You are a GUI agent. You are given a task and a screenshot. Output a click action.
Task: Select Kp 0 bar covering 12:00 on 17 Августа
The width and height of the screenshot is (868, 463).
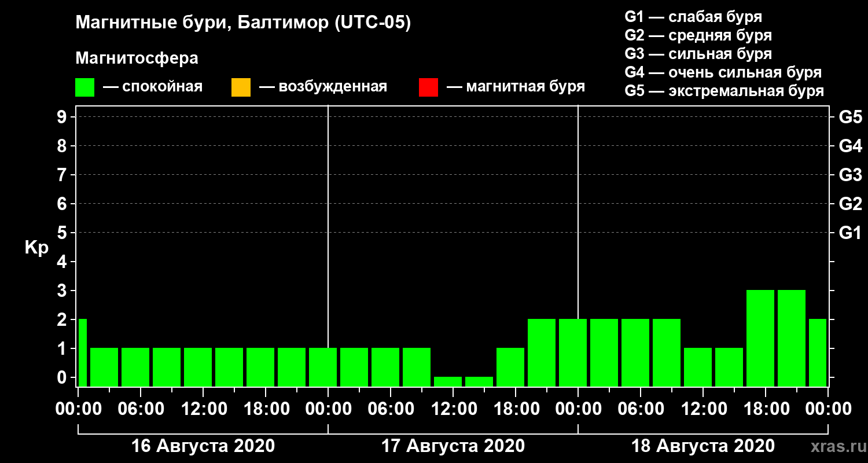[x=448, y=381]
